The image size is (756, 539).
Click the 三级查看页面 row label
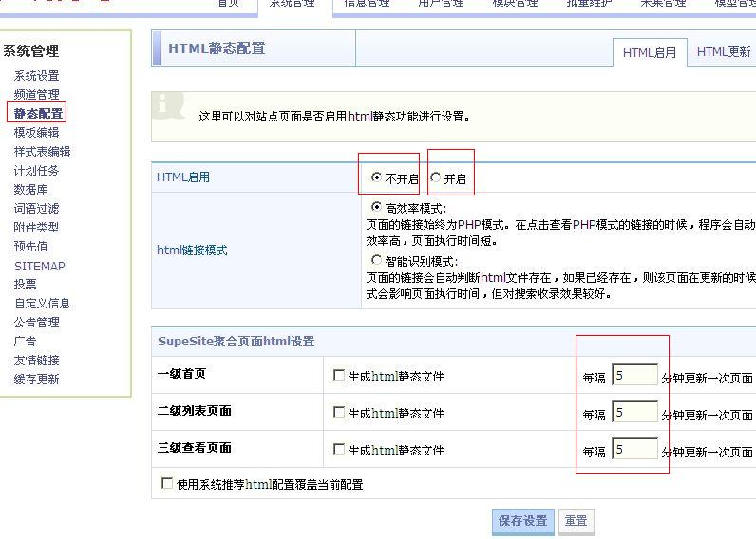click(195, 448)
